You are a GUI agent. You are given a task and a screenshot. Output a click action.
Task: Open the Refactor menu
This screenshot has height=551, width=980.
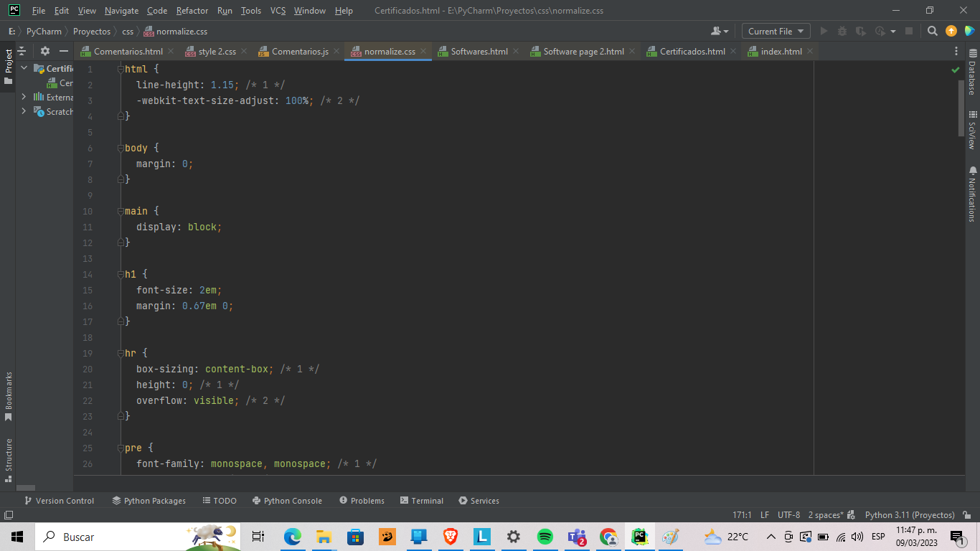[x=192, y=11]
